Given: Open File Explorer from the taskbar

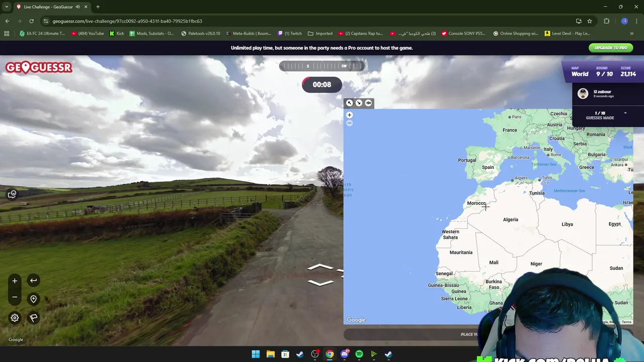Looking at the screenshot, I should [x=270, y=354].
